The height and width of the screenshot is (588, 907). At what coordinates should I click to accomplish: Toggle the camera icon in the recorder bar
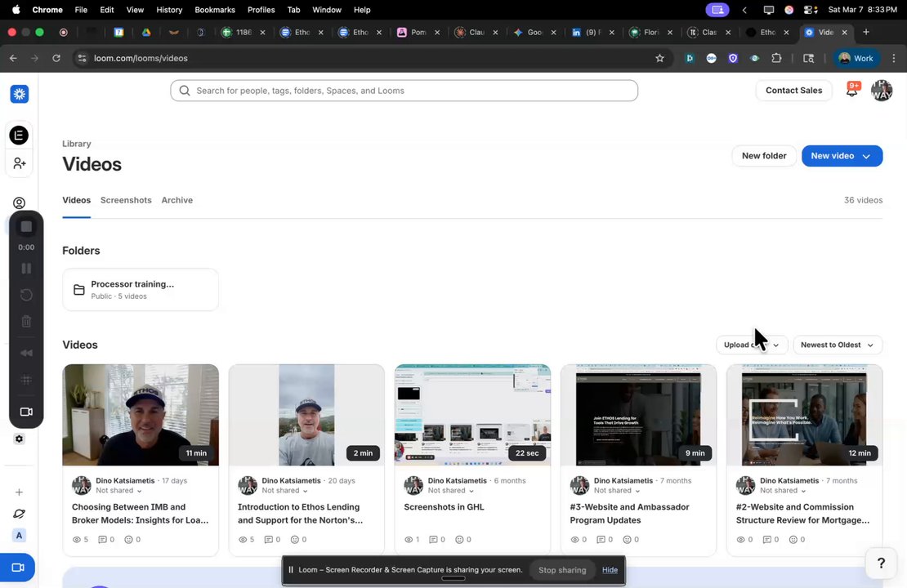(x=26, y=412)
